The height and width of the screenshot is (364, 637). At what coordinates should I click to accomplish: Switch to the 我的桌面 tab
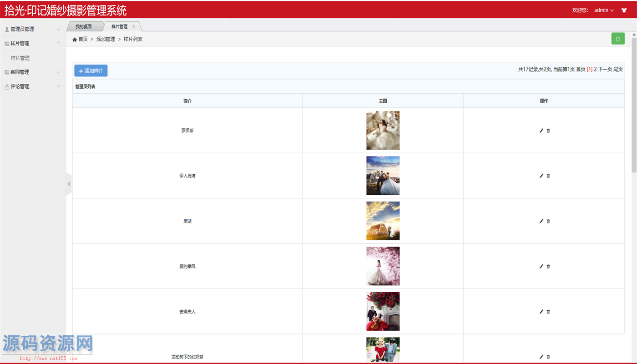84,26
